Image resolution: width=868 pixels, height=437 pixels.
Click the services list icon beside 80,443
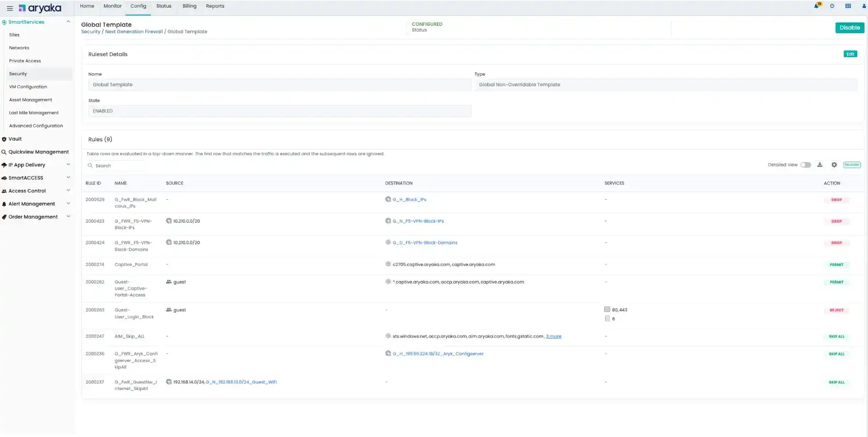pos(607,309)
